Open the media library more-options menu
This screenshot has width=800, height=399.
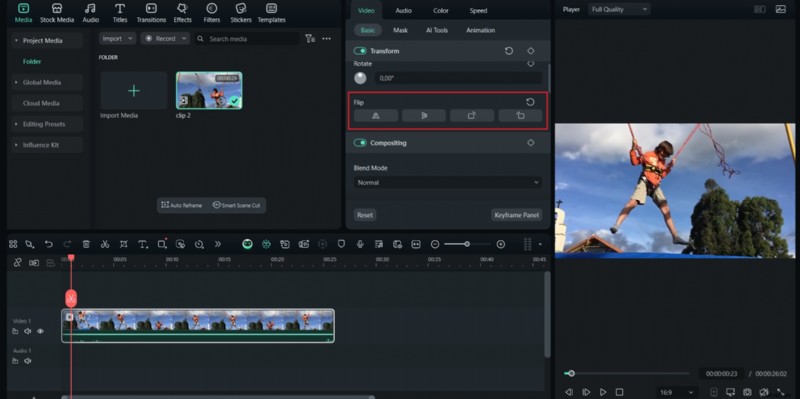tap(327, 39)
